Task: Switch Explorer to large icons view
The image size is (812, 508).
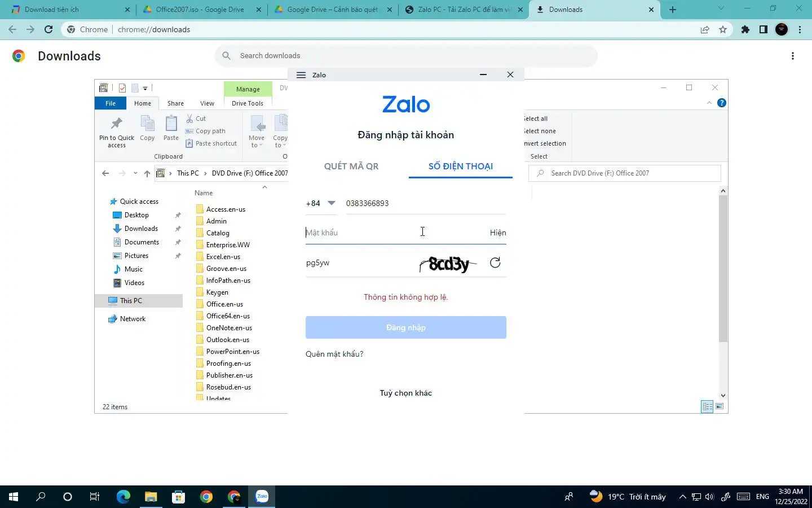Action: point(720,406)
